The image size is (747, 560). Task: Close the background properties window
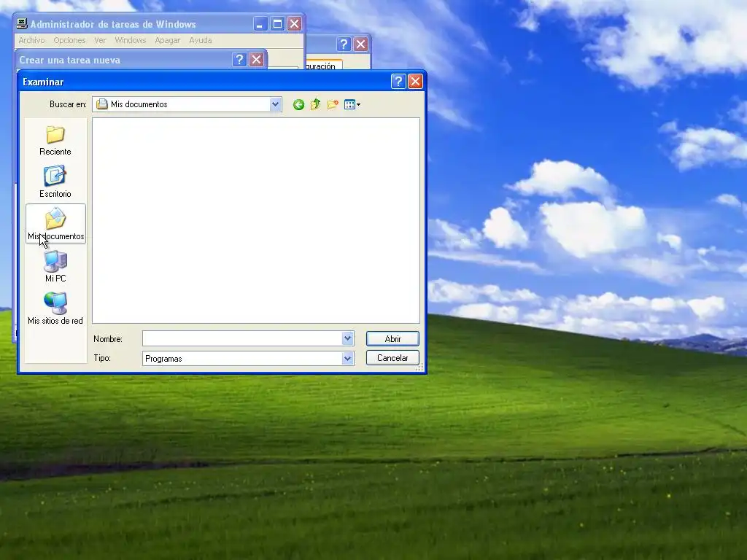(x=360, y=44)
